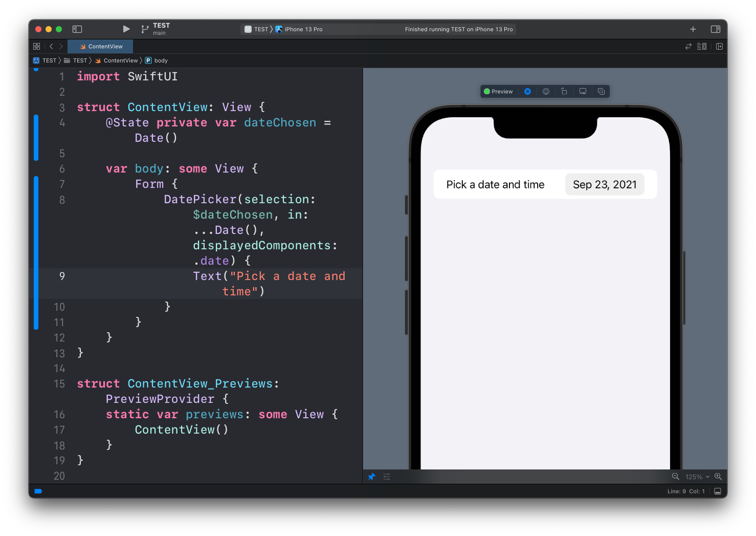Click the duplicate preview icon
Viewport: 756px width, 536px height.
(x=601, y=92)
